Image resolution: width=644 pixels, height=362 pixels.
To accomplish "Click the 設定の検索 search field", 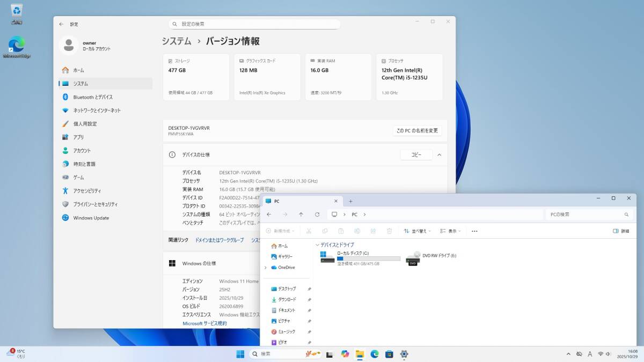I will 254,24.
